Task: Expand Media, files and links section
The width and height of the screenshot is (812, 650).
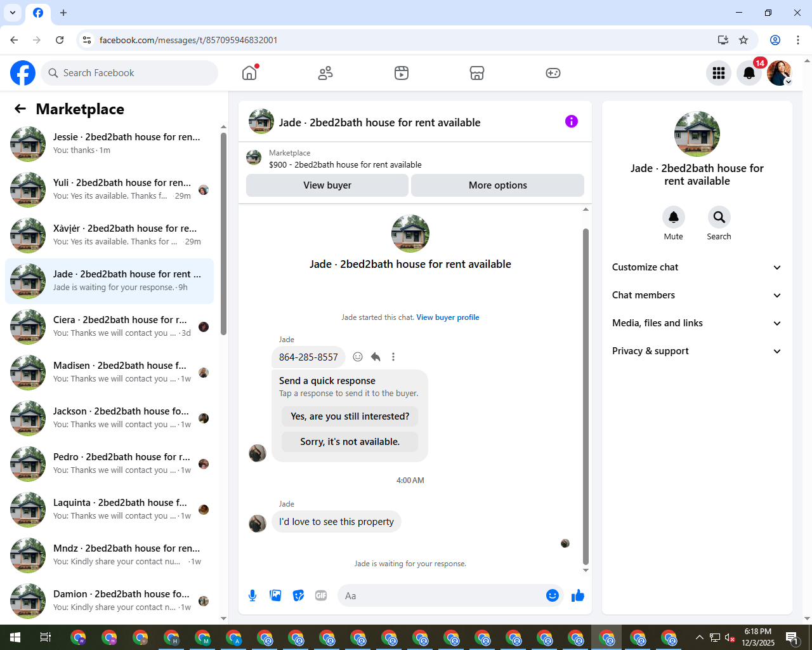Action: 697,323
